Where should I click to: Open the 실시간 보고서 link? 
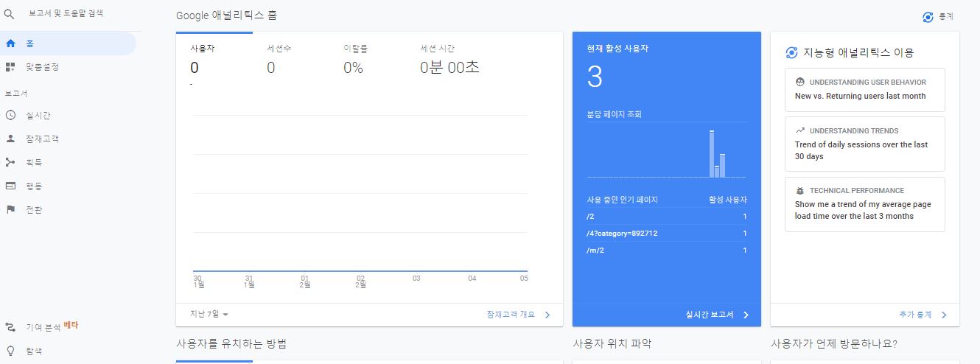(x=709, y=315)
